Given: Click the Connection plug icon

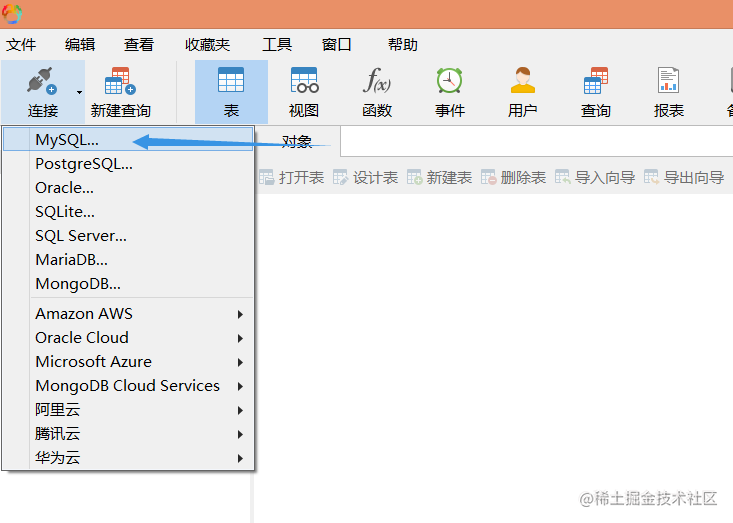Looking at the screenshot, I should tap(42, 81).
